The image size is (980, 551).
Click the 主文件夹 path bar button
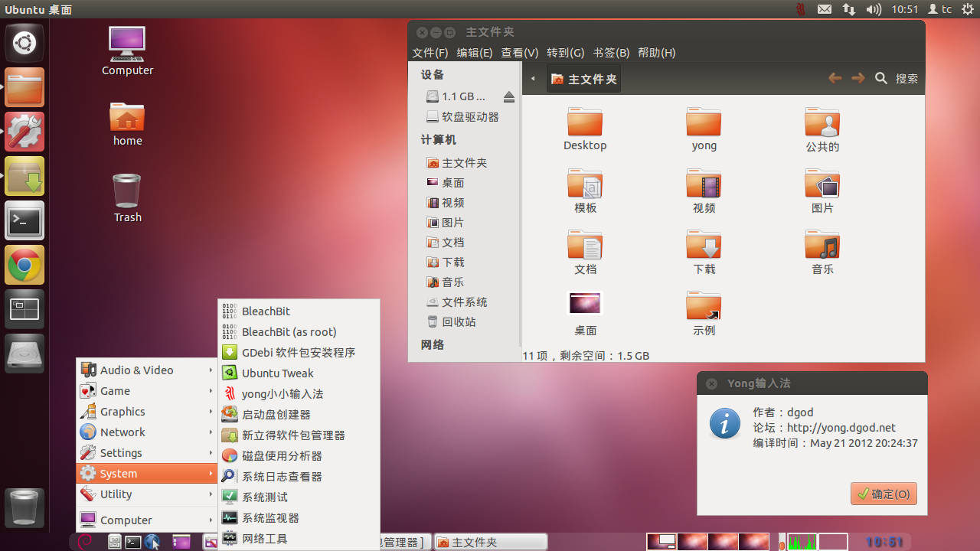[583, 79]
